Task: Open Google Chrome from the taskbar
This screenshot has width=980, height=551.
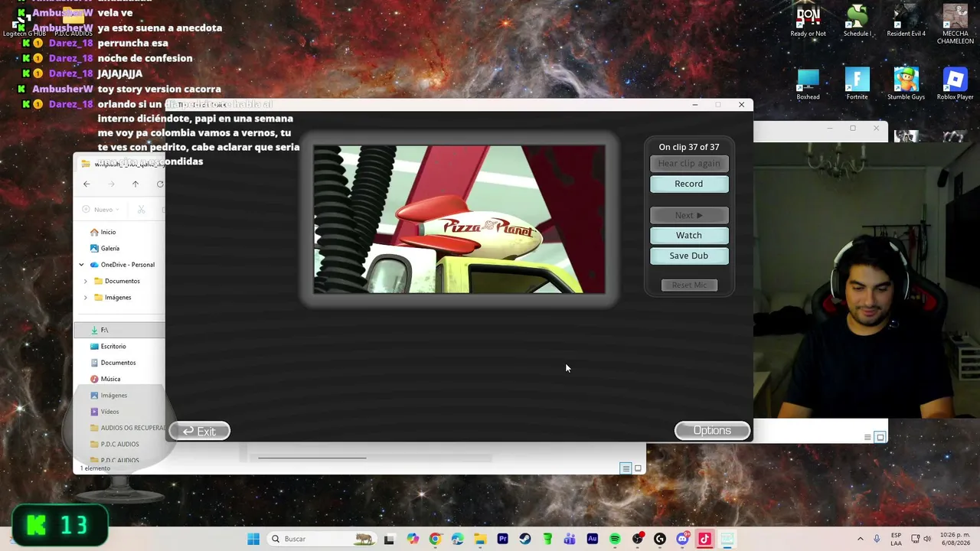Action: 435,539
